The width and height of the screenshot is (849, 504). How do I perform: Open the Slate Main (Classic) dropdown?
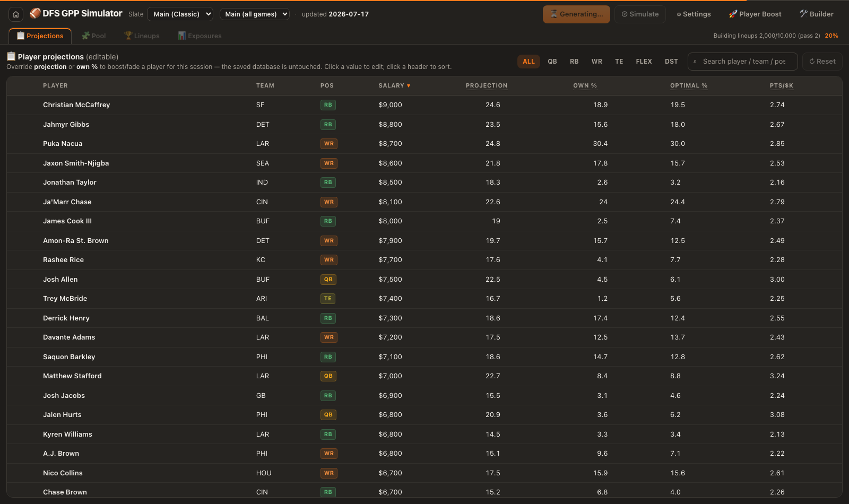(180, 14)
